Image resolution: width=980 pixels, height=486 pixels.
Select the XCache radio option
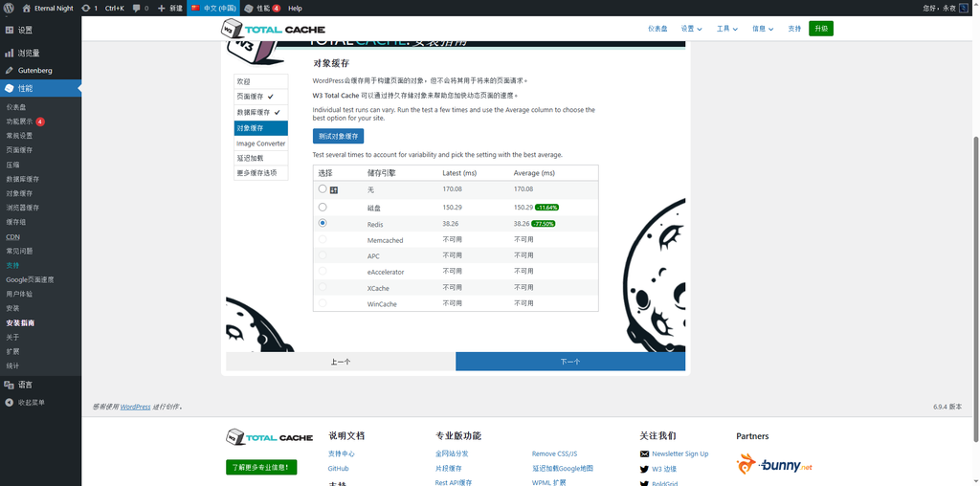click(323, 287)
